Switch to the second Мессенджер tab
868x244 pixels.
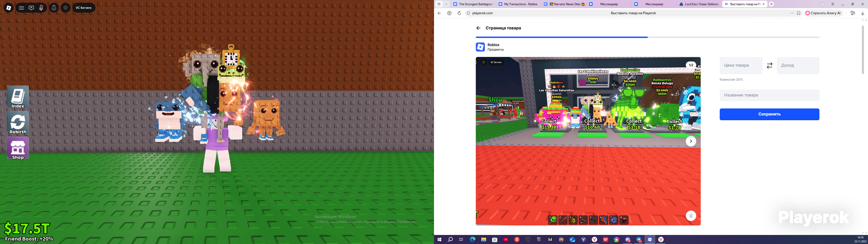[x=654, y=4]
